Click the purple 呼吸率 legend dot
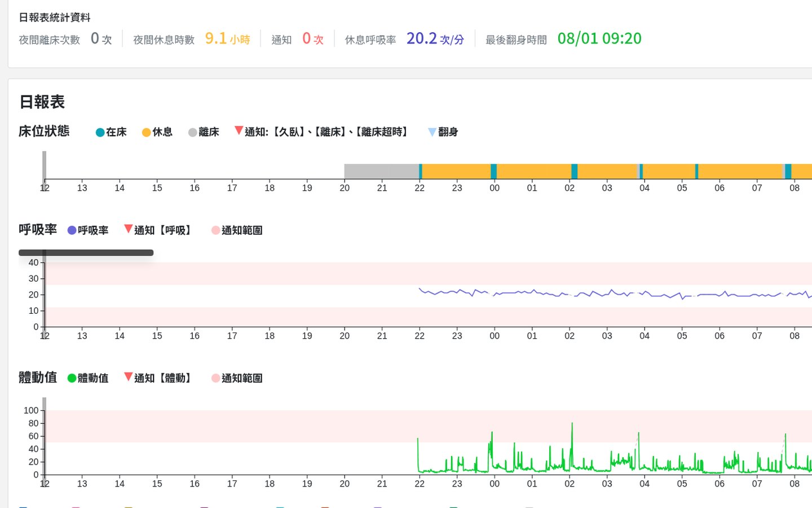Image resolution: width=812 pixels, height=508 pixels. coord(72,230)
